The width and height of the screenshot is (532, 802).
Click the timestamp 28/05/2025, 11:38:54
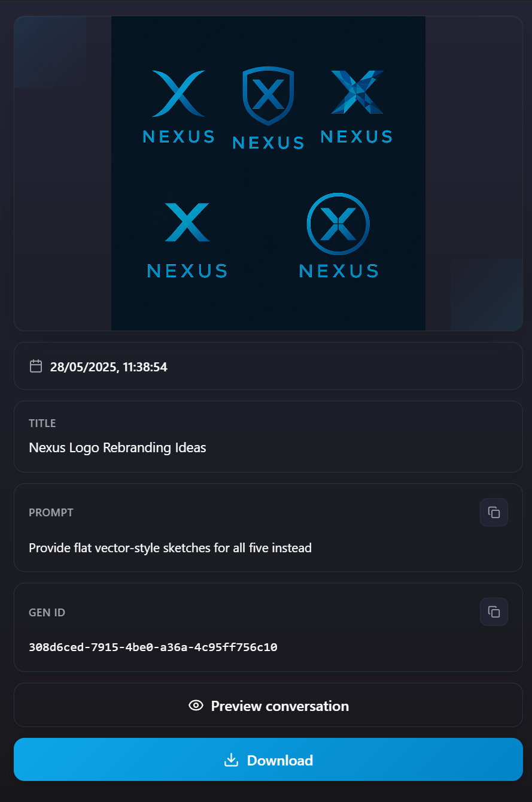click(x=109, y=367)
